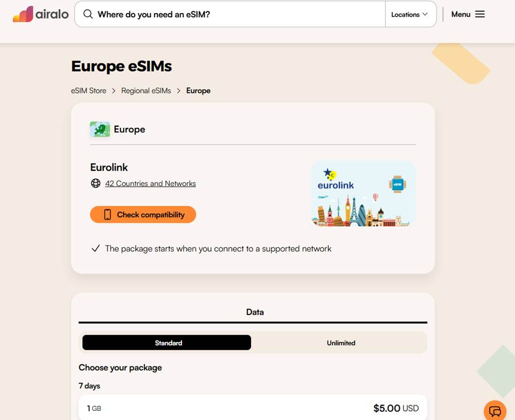Click the Europe map flag icon

point(100,129)
